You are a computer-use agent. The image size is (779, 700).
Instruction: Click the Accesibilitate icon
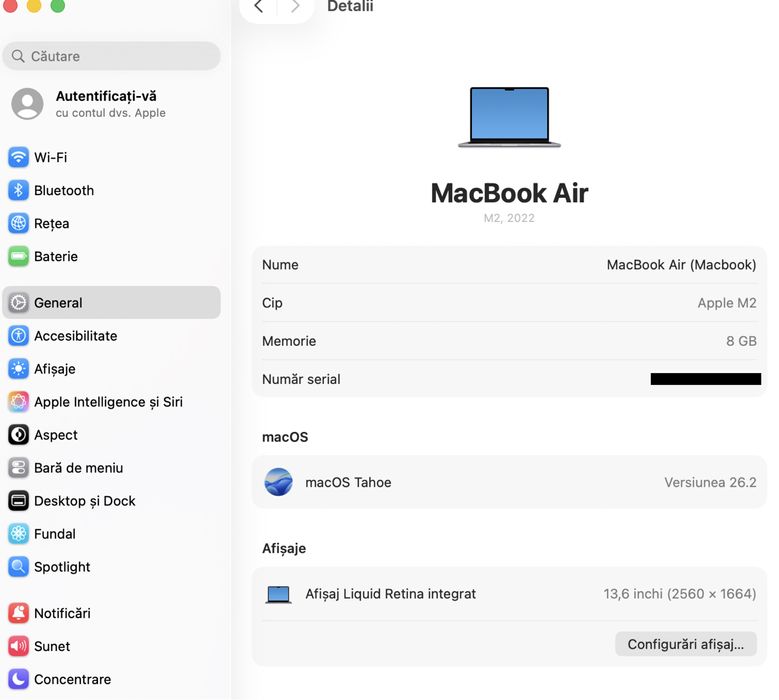point(18,336)
